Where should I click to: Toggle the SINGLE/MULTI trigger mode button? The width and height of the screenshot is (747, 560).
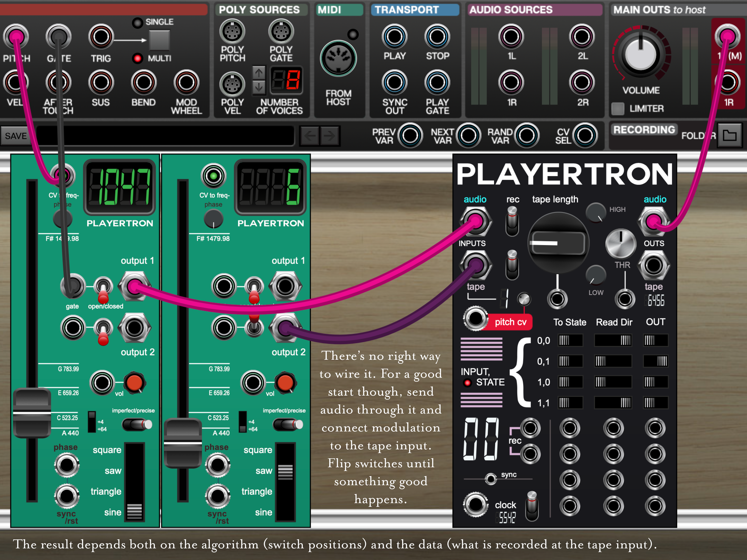tap(159, 40)
